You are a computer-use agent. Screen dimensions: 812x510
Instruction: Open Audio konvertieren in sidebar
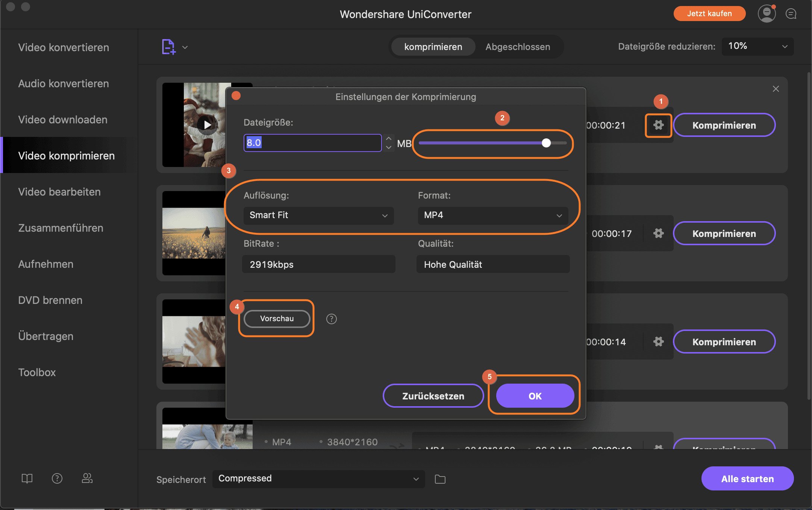[x=64, y=83]
